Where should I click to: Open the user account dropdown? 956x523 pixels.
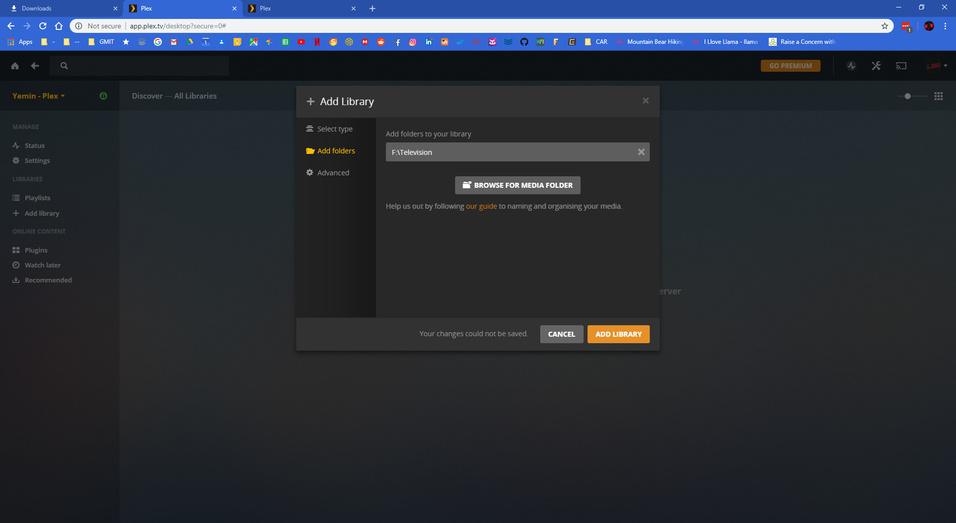(x=936, y=66)
